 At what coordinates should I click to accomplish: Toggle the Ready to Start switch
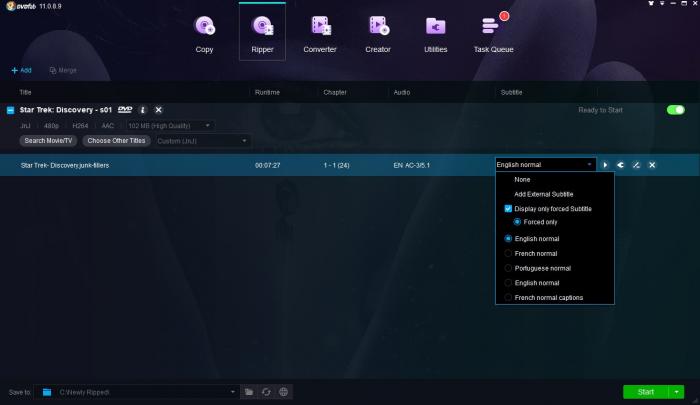[x=675, y=110]
